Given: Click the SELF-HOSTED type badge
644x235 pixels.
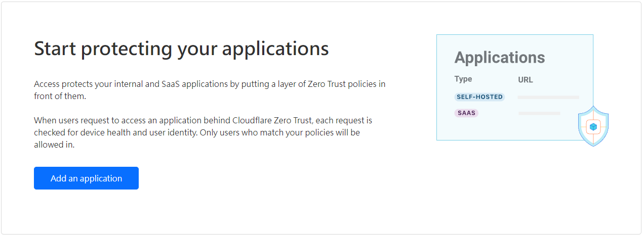Looking at the screenshot, I should [x=479, y=97].
